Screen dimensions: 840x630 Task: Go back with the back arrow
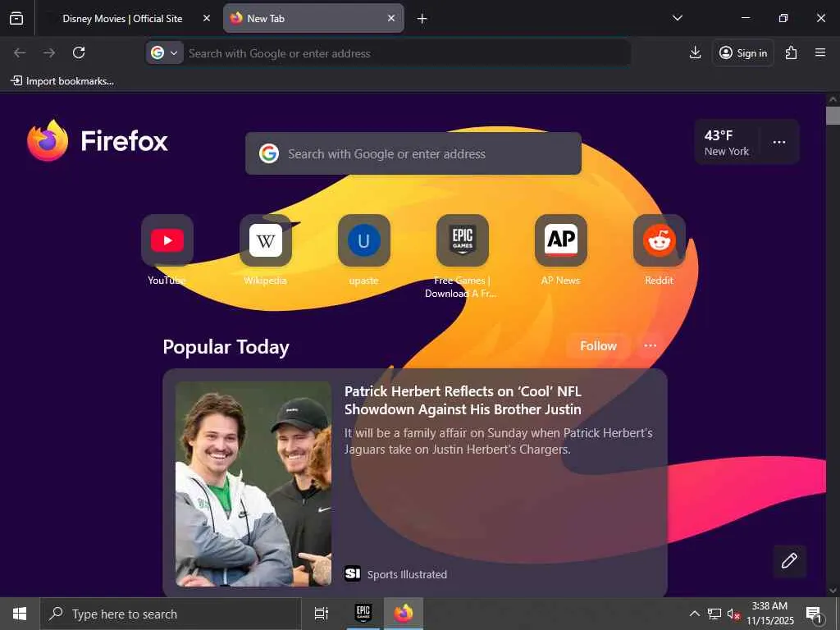pyautogui.click(x=20, y=52)
